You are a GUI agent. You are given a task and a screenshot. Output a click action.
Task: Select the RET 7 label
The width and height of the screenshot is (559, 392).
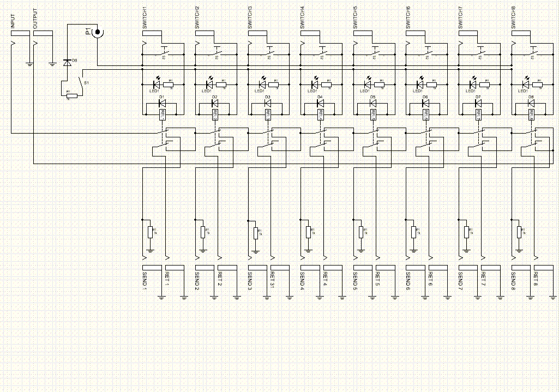483,279
